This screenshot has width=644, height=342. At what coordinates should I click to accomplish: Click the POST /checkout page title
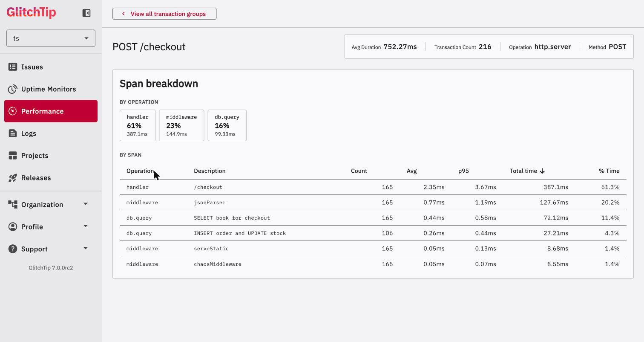click(x=149, y=47)
